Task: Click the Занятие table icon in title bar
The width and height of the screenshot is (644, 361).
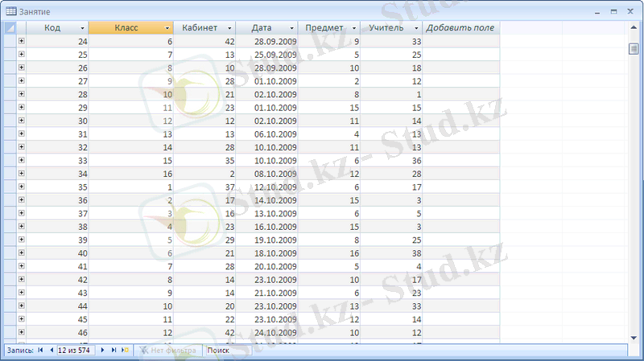Action: [11, 11]
